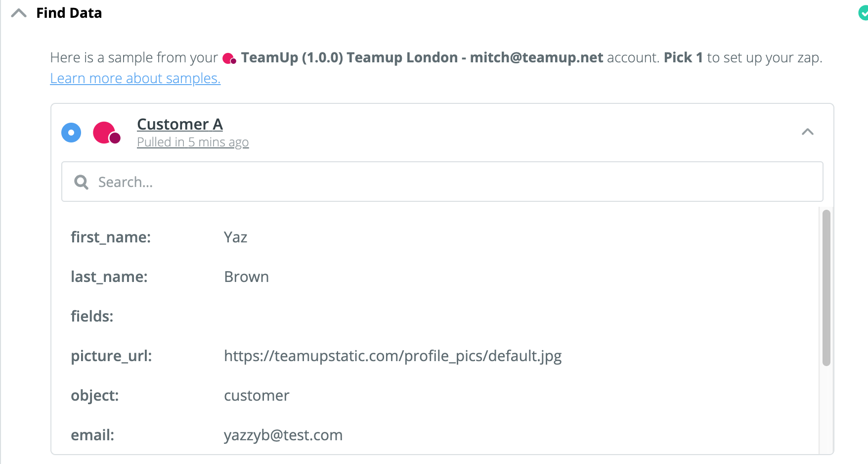Click the magnifying glass search icon
The height and width of the screenshot is (464, 868).
[81, 182]
